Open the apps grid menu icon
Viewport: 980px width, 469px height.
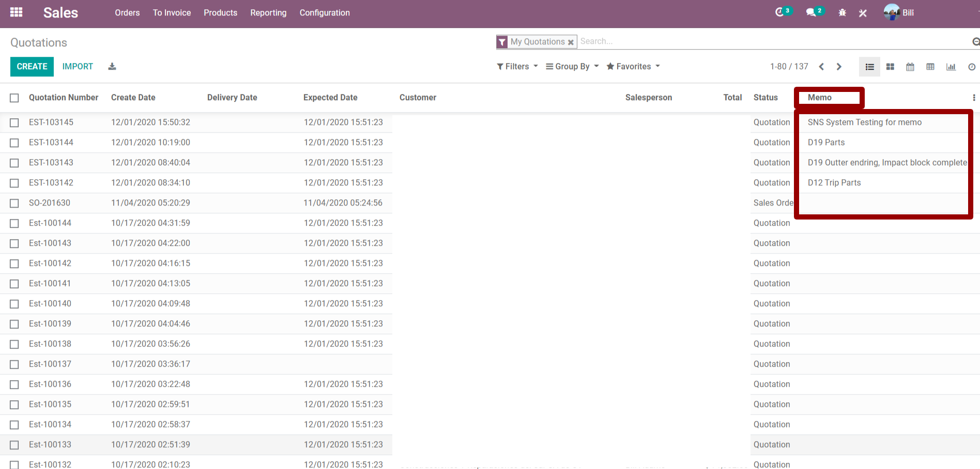point(16,12)
